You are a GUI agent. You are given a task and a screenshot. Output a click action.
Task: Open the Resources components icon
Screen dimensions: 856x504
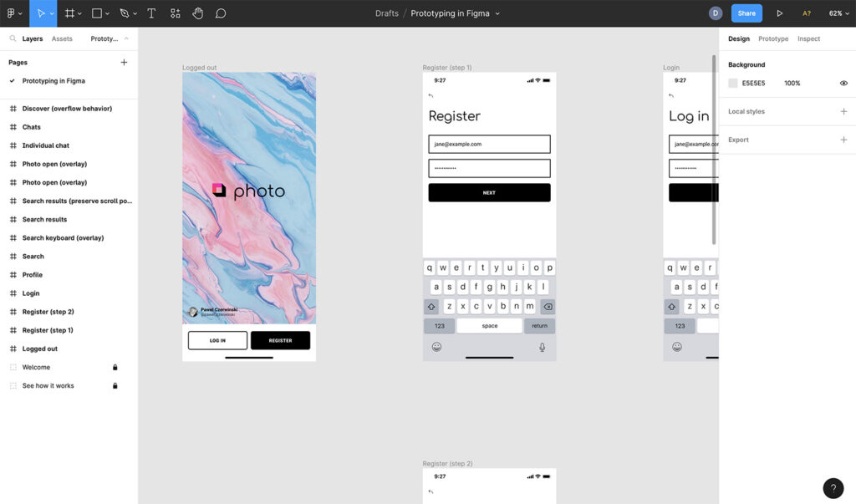175,13
